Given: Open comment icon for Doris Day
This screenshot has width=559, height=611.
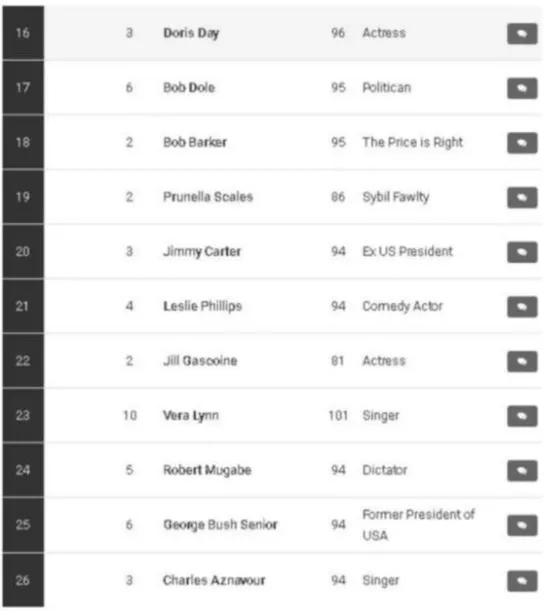Looking at the screenshot, I should pyautogui.click(x=522, y=34).
